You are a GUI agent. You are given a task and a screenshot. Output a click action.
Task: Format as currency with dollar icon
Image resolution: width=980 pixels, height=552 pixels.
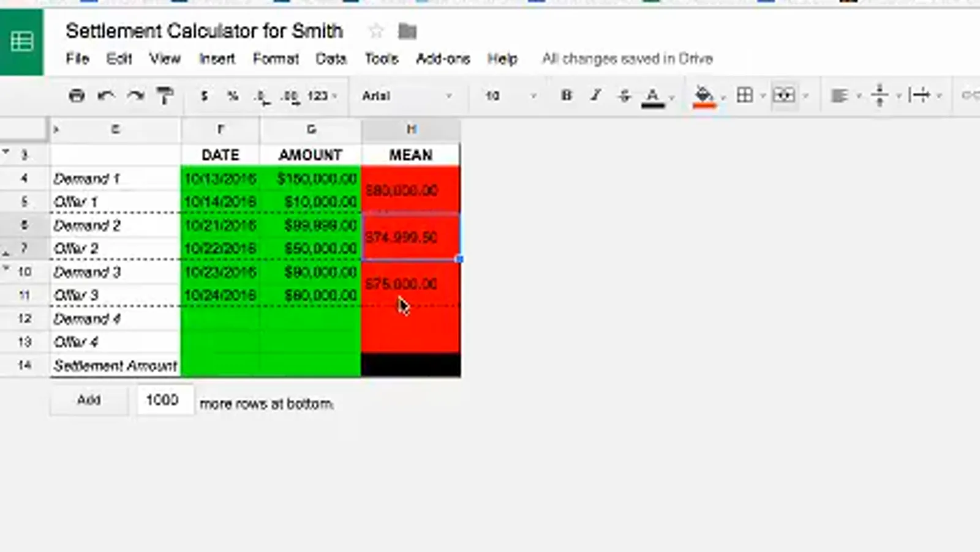pyautogui.click(x=204, y=95)
